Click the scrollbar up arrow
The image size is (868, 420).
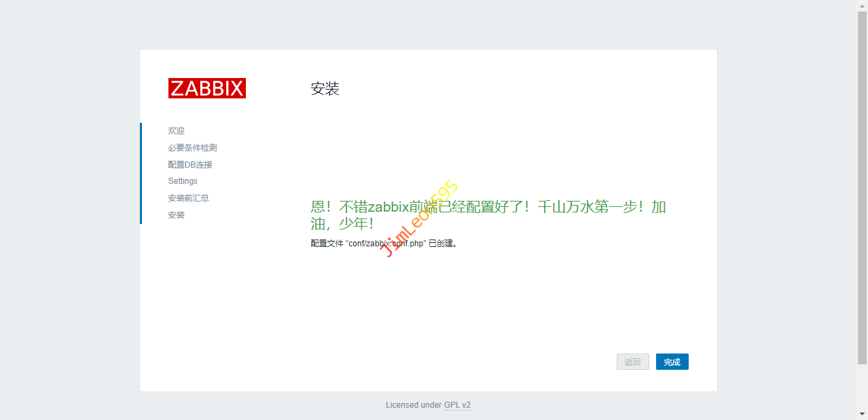tap(862, 5)
